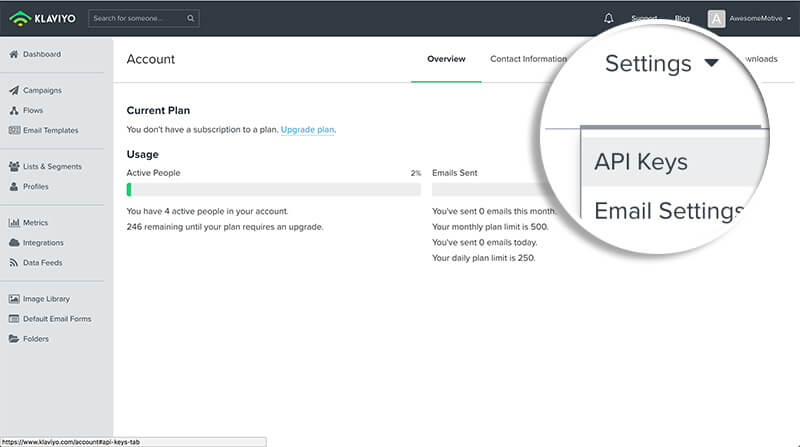Focus the Search for someone field
The image size is (800, 447).
tap(143, 18)
